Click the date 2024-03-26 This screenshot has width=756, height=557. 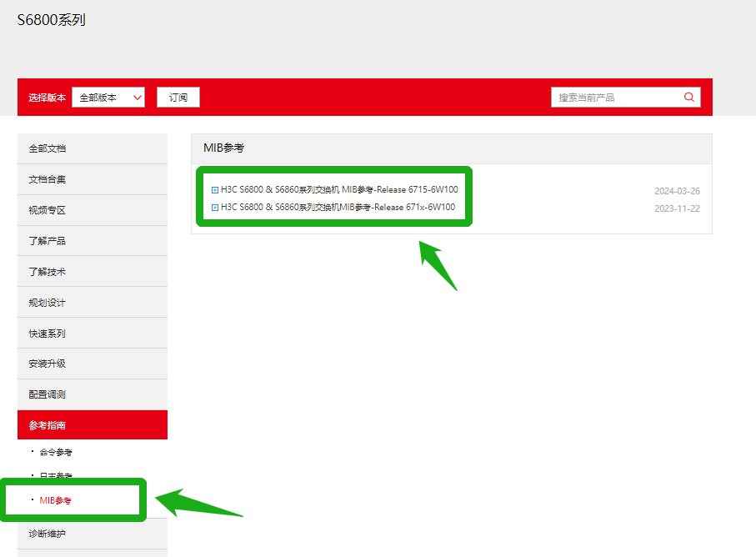pyautogui.click(x=677, y=191)
